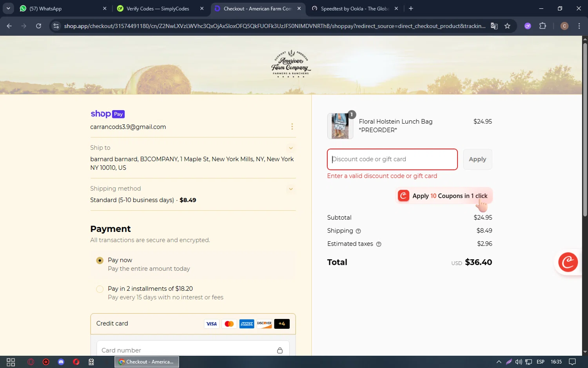The width and height of the screenshot is (588, 368).
Task: Open the volume control in tray
Action: click(518, 362)
